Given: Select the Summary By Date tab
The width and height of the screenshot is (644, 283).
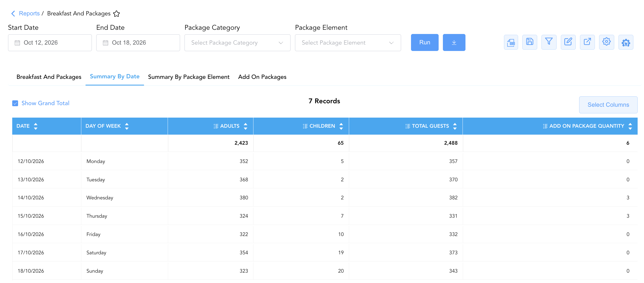Looking at the screenshot, I should (x=115, y=76).
